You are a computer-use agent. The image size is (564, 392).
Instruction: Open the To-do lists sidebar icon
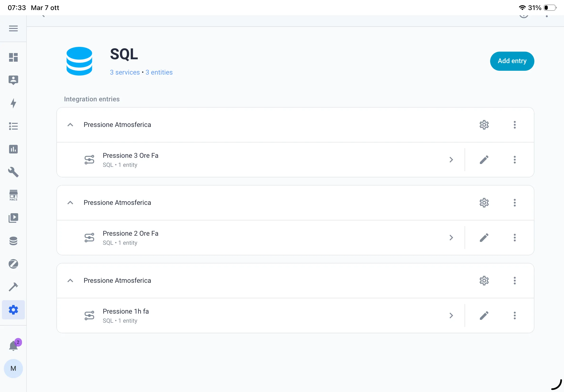(x=13, y=126)
